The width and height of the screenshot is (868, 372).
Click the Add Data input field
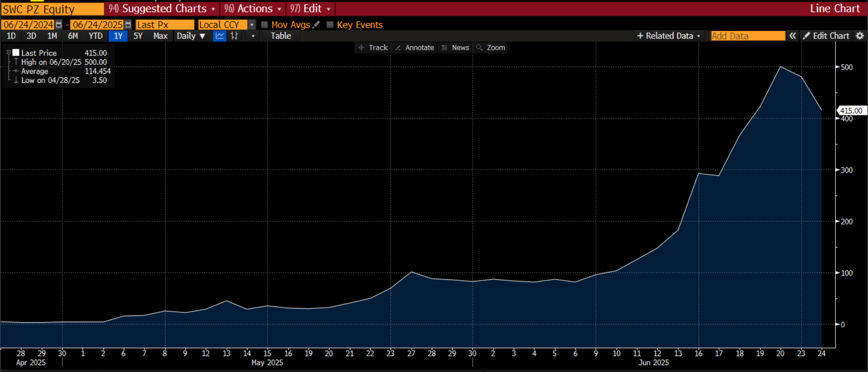747,36
